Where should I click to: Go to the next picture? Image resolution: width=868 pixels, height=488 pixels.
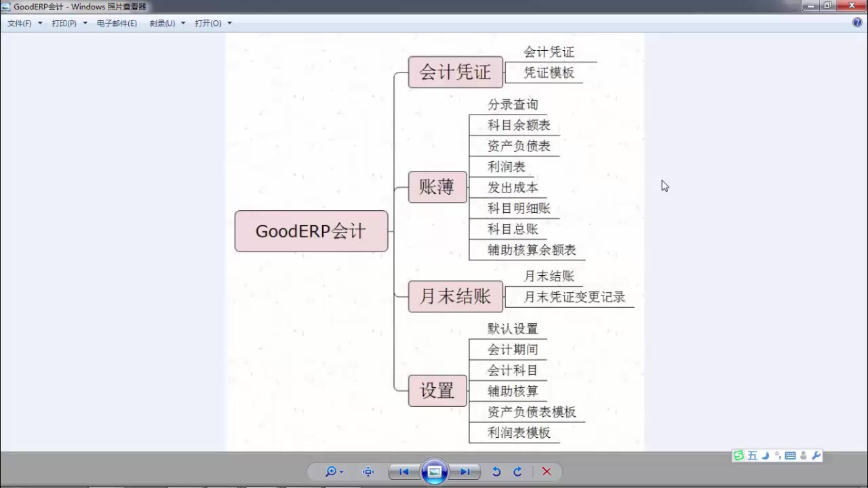pos(465,472)
